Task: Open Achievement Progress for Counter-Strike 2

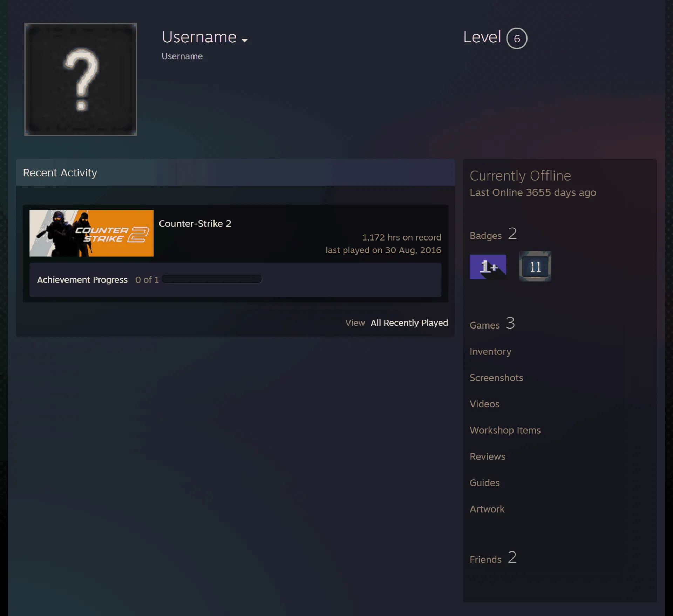Action: click(82, 280)
